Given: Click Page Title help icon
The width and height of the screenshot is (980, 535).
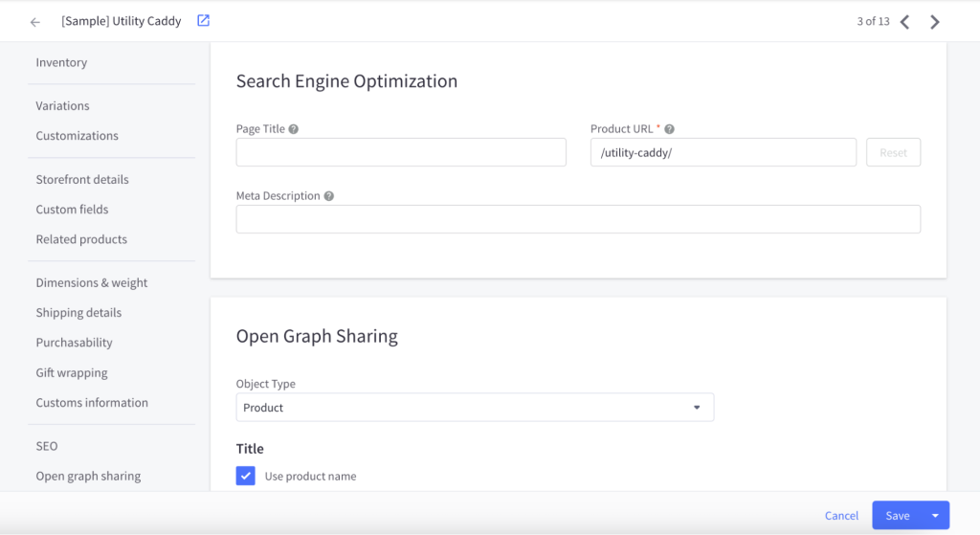Looking at the screenshot, I should 294,129.
